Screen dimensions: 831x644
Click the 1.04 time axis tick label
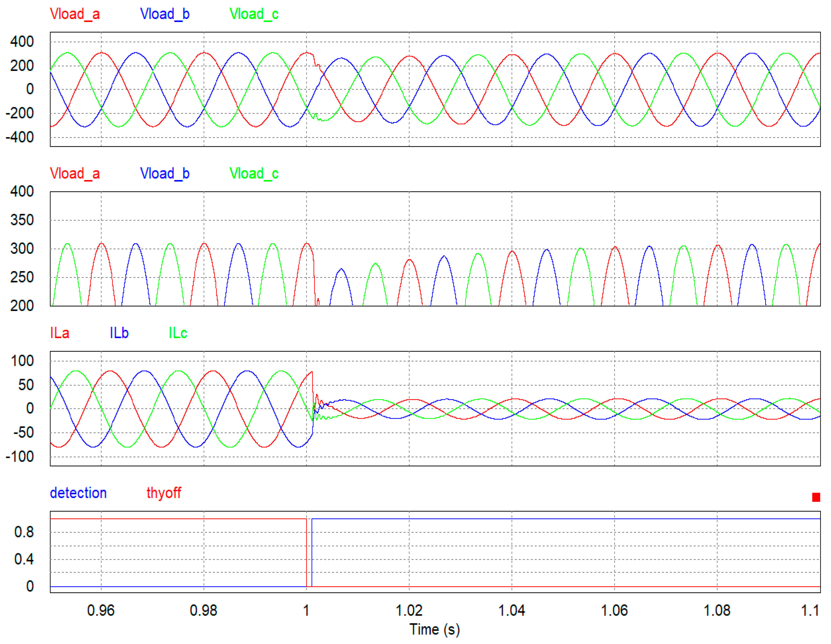511,611
